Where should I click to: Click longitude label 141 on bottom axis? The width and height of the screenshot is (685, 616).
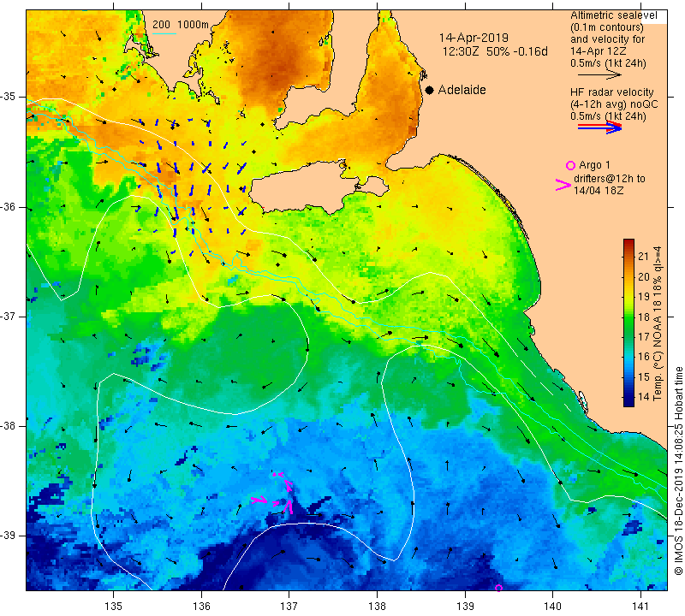coord(640,606)
